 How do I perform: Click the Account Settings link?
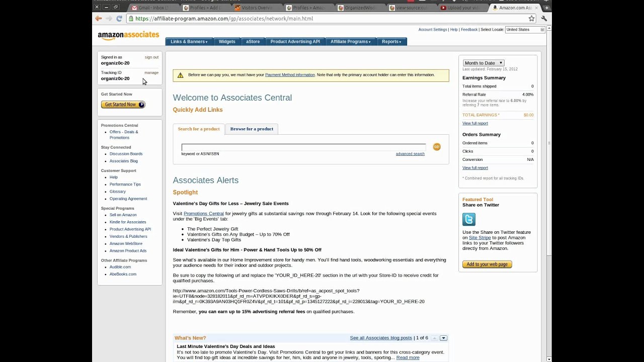click(x=433, y=30)
